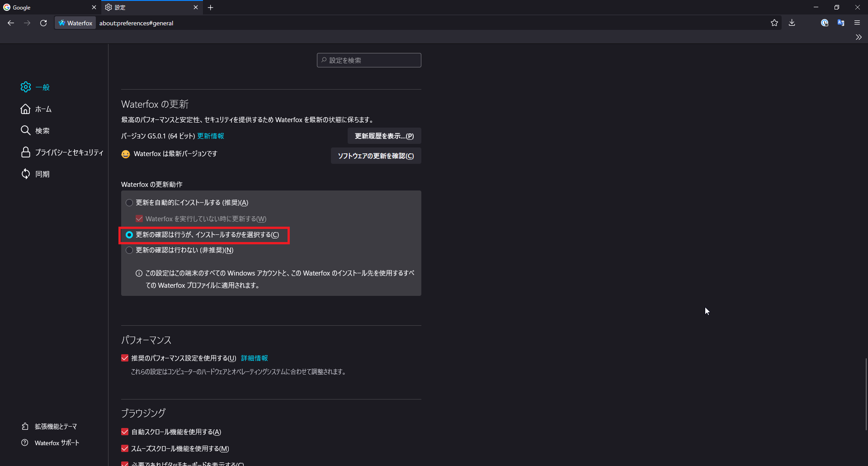
Task: Click the 更新履歴を表示 button
Action: click(384, 136)
